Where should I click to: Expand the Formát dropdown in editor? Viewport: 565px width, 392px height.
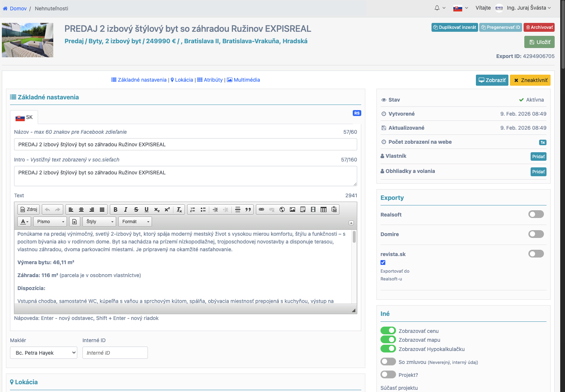click(135, 222)
